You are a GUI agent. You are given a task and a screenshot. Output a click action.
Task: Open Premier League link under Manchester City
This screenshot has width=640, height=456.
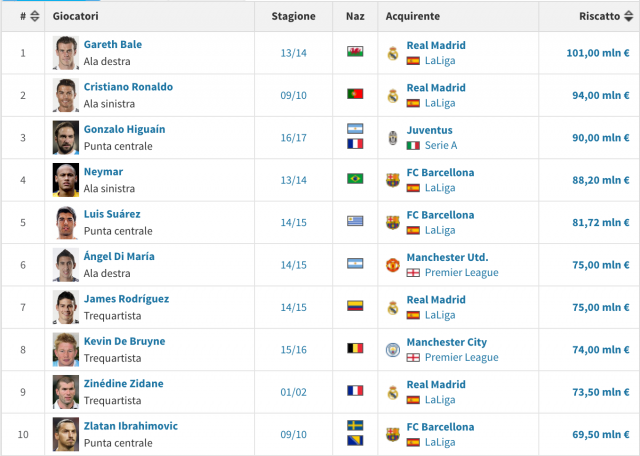pos(462,358)
